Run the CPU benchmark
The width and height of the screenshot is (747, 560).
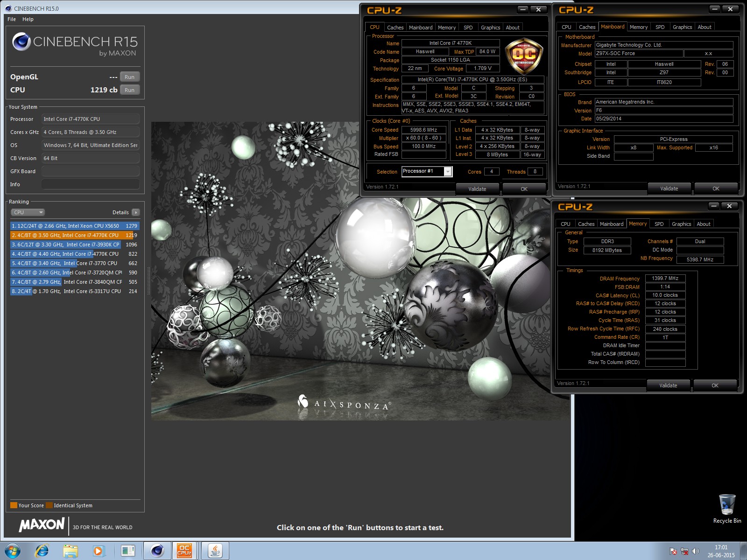[x=130, y=90]
